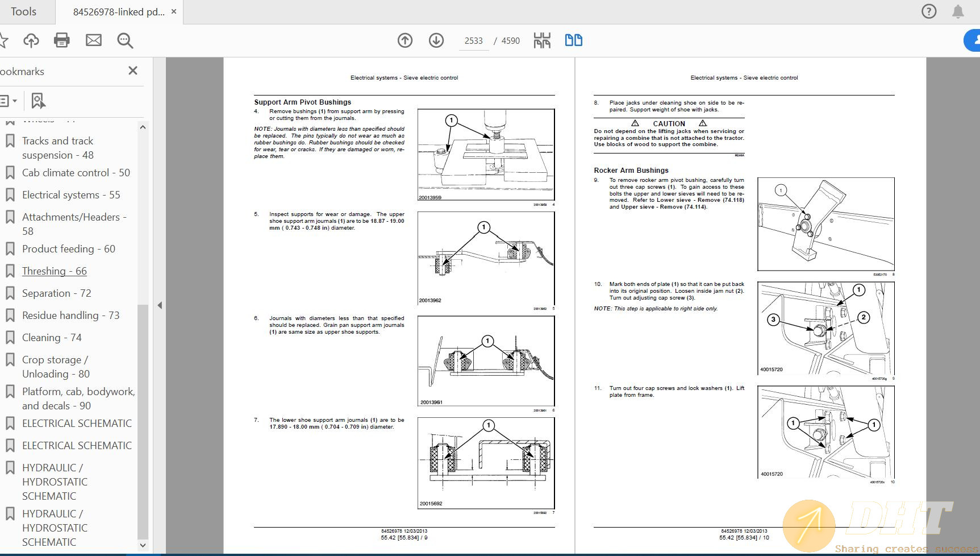Screen dimensions: 980x556
Task: Open the Find text magnifier
Action: (125, 40)
